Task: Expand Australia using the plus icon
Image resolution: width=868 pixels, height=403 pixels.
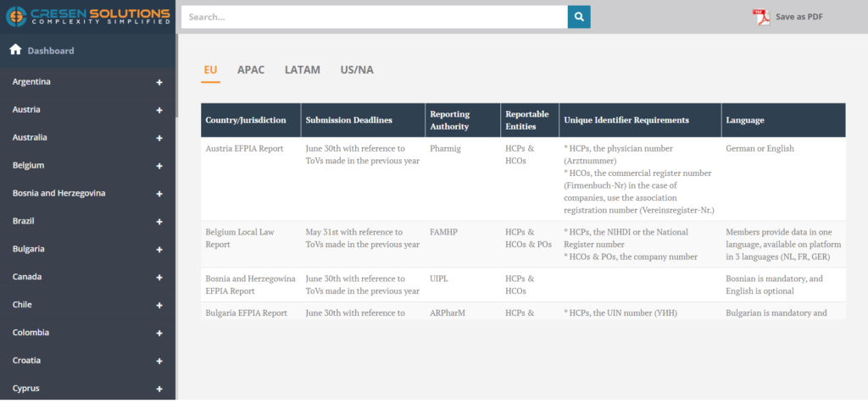Action: (x=159, y=138)
